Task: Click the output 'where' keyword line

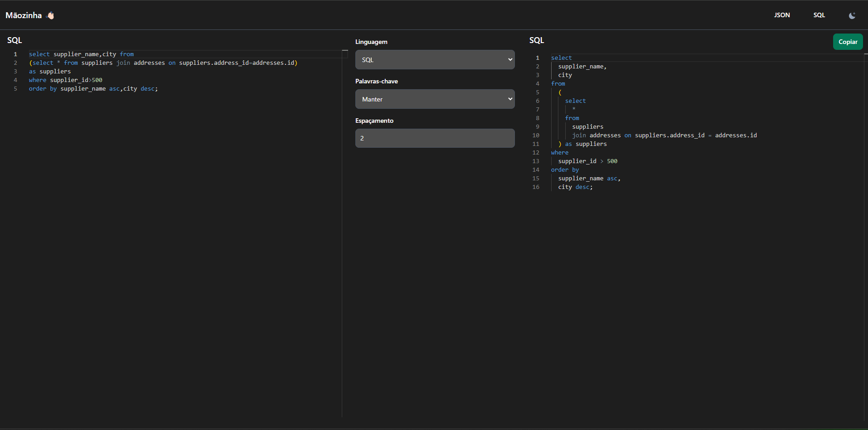Action: tap(559, 153)
